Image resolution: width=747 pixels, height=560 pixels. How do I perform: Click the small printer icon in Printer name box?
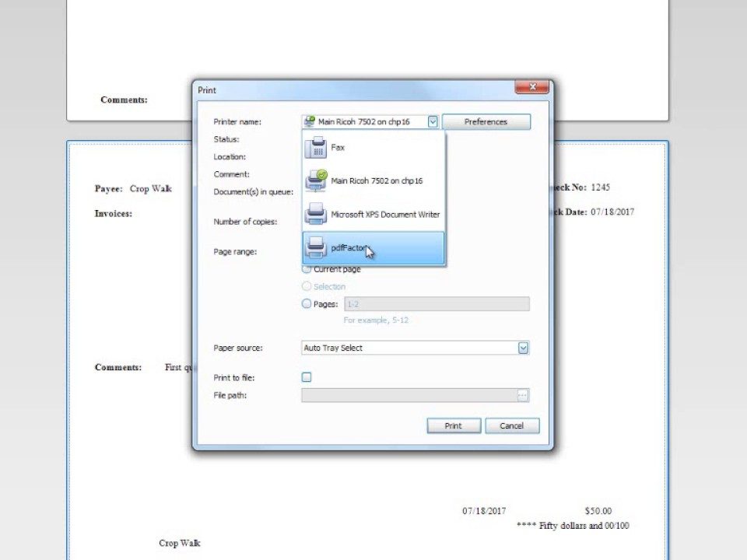tap(310, 121)
